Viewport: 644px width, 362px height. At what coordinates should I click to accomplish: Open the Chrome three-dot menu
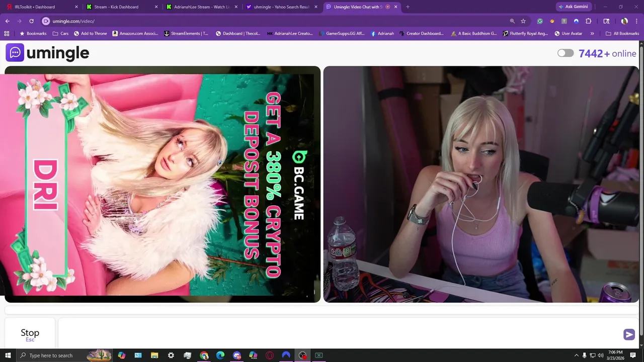tap(635, 21)
